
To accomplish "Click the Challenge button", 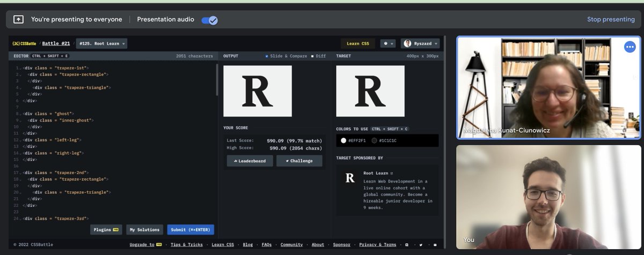I will point(299,161).
